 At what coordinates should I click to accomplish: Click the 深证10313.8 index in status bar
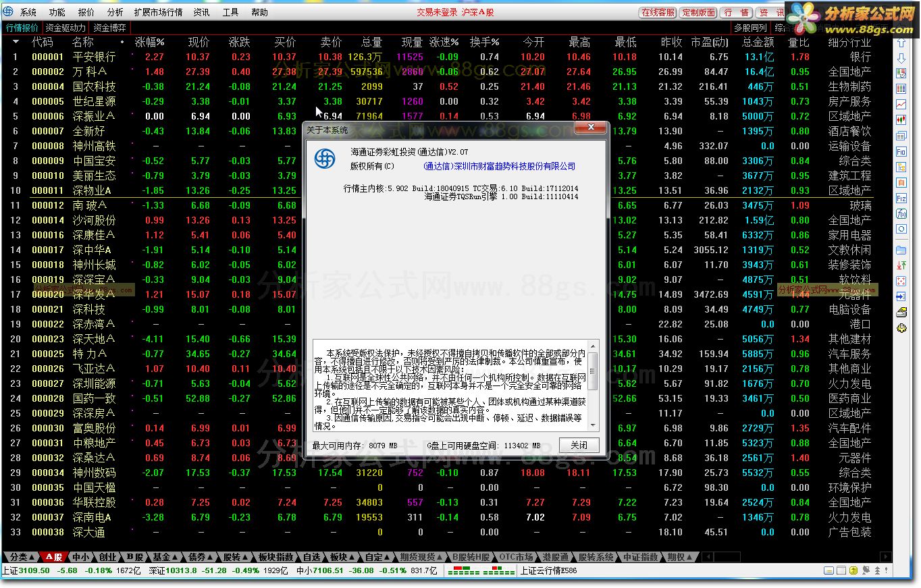tap(173, 571)
